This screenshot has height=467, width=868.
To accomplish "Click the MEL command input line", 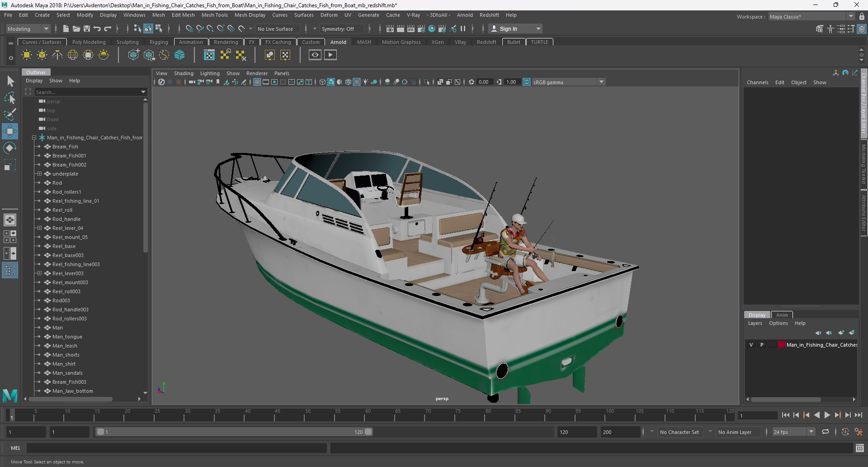I will click(176, 448).
